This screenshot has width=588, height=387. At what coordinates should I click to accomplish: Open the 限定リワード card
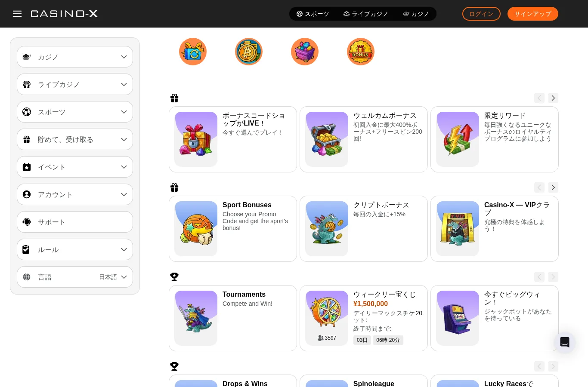coord(495,139)
